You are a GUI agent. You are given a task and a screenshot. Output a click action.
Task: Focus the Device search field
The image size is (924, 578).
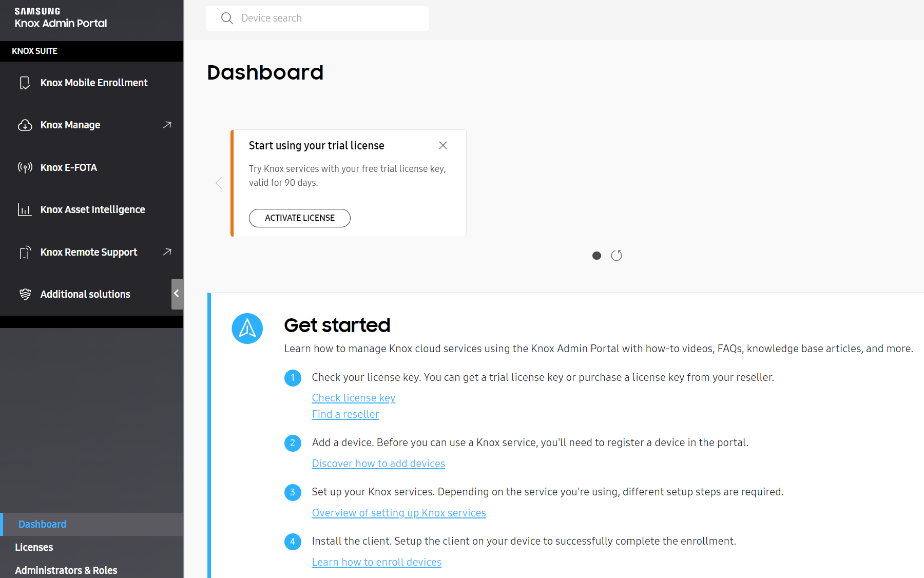317,18
